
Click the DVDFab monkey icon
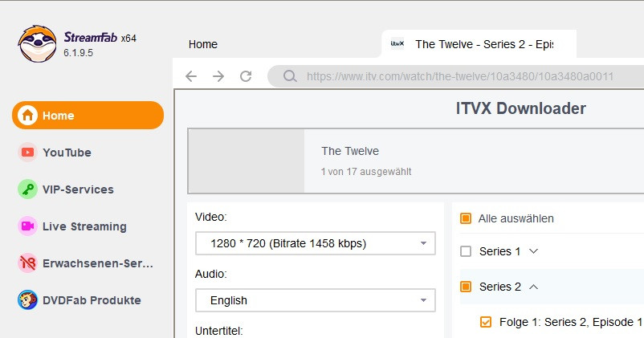(27, 300)
